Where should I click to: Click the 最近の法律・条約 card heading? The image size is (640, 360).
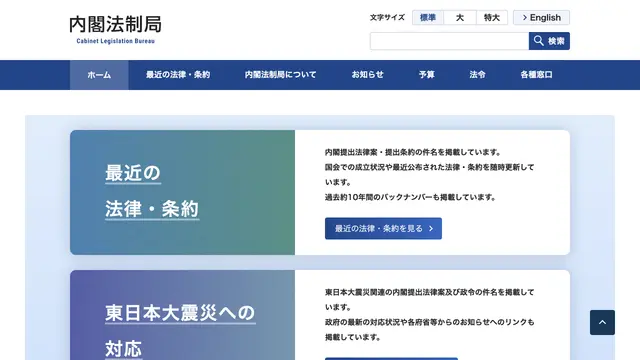pos(152,191)
